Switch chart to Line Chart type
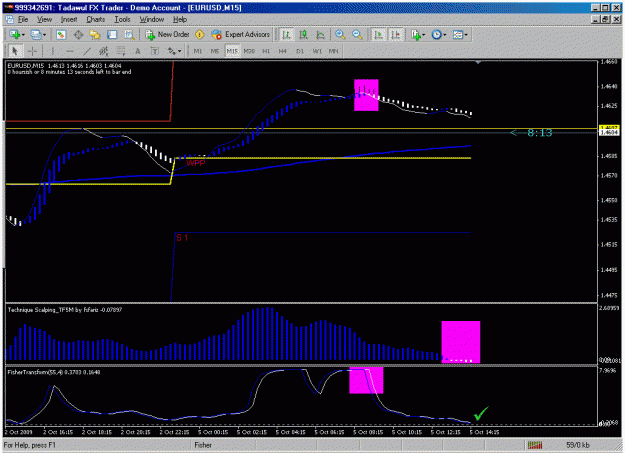 coord(320,35)
